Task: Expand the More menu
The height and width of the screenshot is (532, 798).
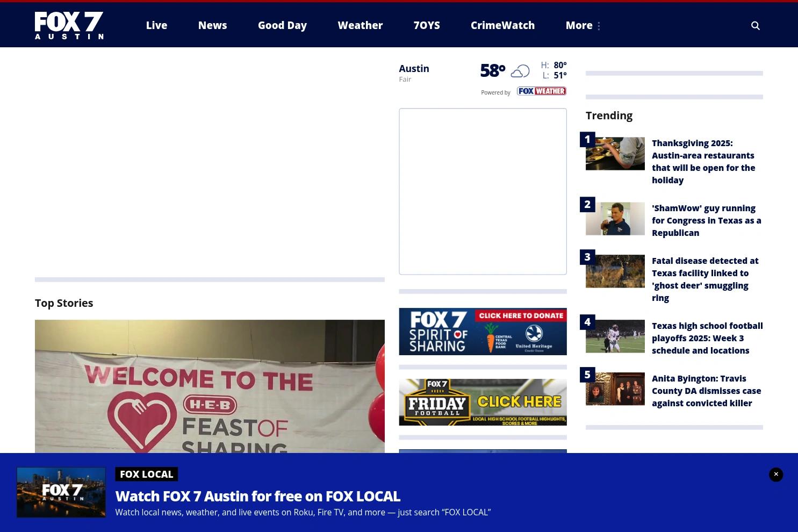Action: click(x=583, y=25)
